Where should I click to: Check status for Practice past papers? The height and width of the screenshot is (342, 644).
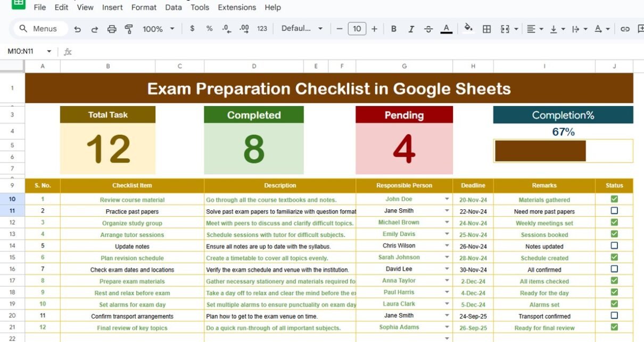tap(614, 210)
